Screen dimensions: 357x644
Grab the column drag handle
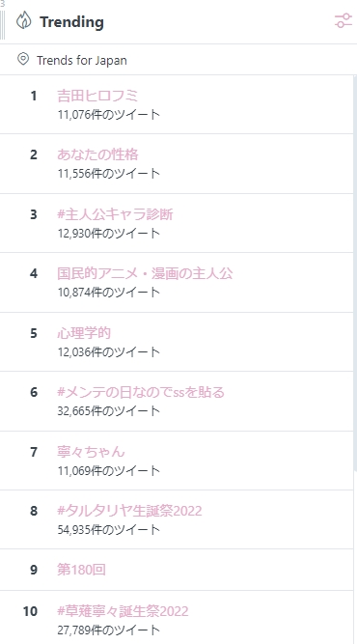click(x=3, y=25)
